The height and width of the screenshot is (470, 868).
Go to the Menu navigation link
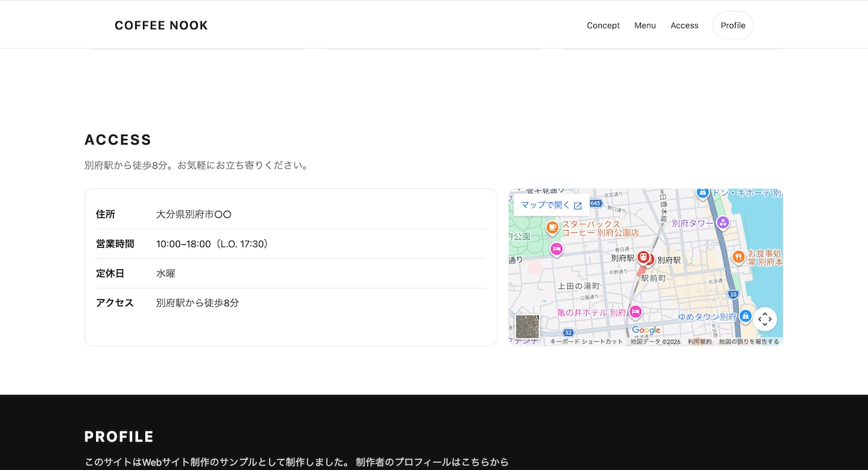click(x=645, y=26)
